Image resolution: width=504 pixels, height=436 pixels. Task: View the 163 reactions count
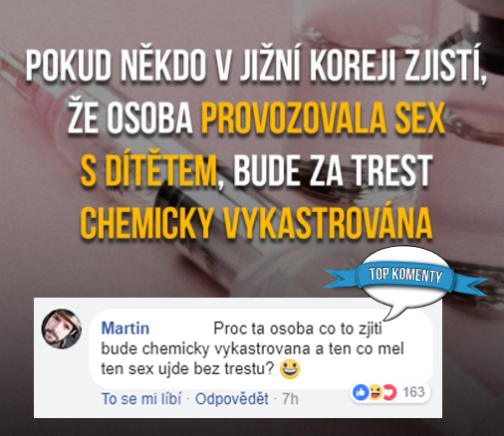pyautogui.click(x=413, y=392)
